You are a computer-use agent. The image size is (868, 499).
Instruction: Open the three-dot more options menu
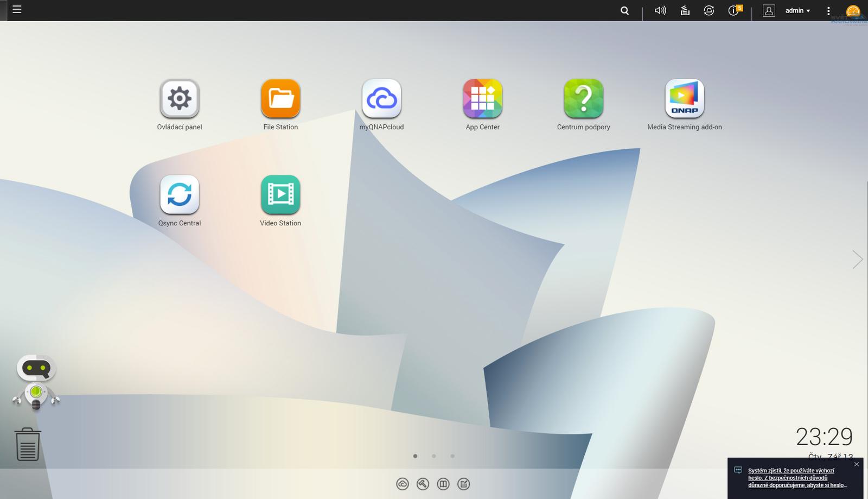click(x=828, y=10)
